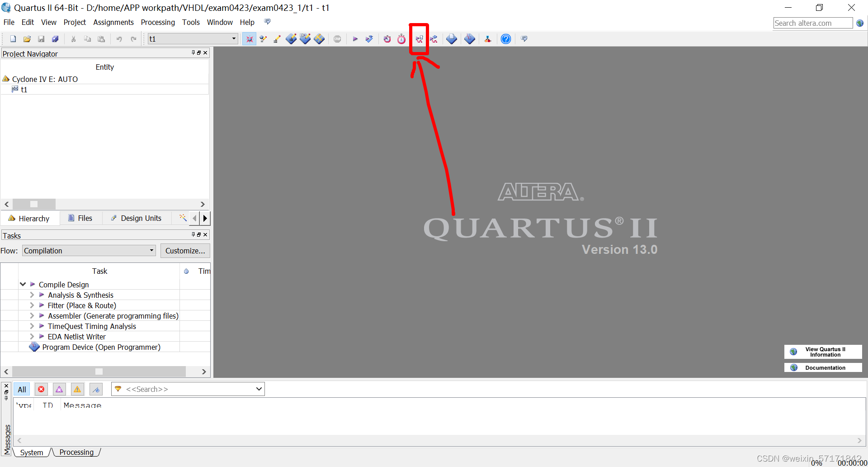Show All messages filter
Screen dimensions: 868x467
[22, 389]
